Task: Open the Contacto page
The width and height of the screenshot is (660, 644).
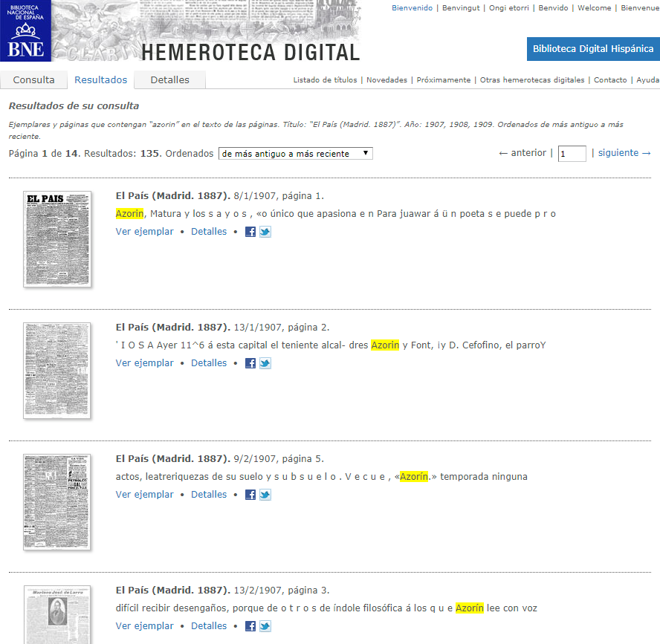Action: [610, 80]
